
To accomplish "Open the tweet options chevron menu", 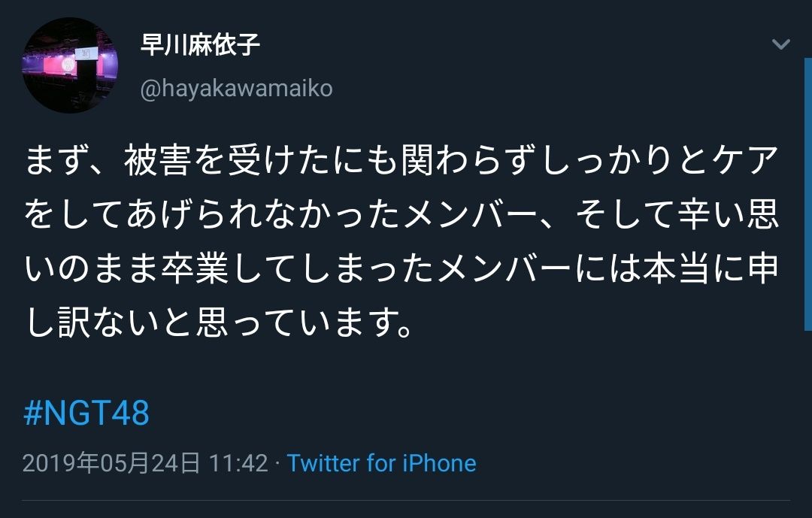I will coord(780,44).
